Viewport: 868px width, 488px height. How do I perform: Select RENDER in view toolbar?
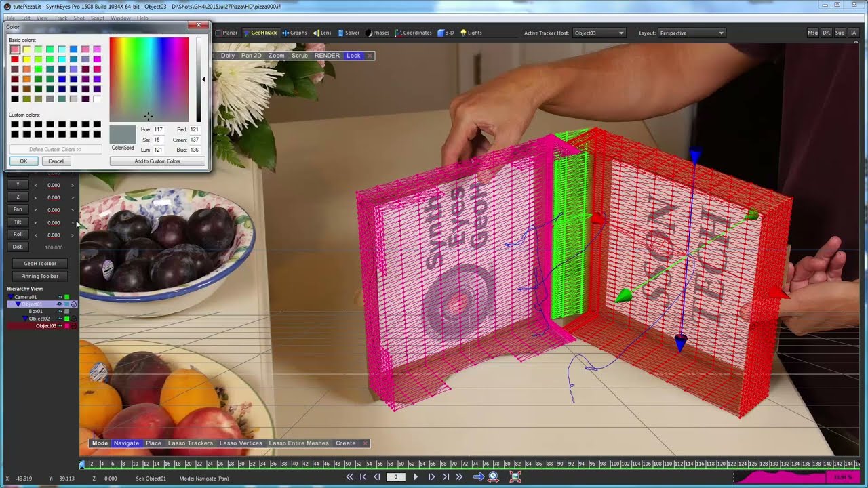327,56
